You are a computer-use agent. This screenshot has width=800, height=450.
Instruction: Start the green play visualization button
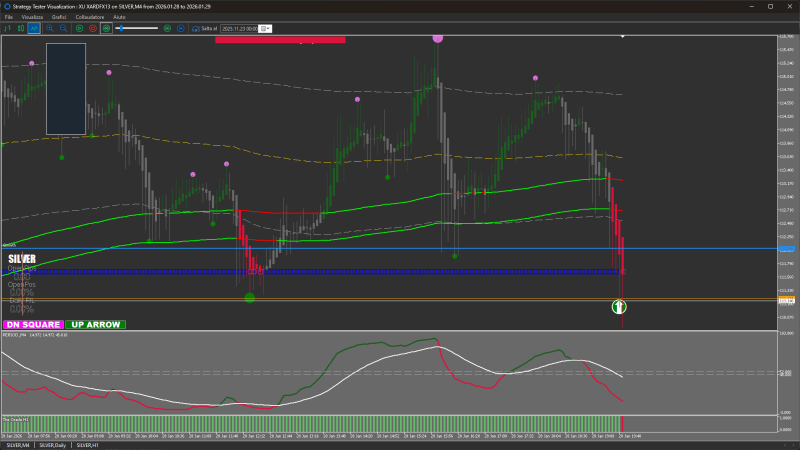pyautogui.click(x=80, y=29)
